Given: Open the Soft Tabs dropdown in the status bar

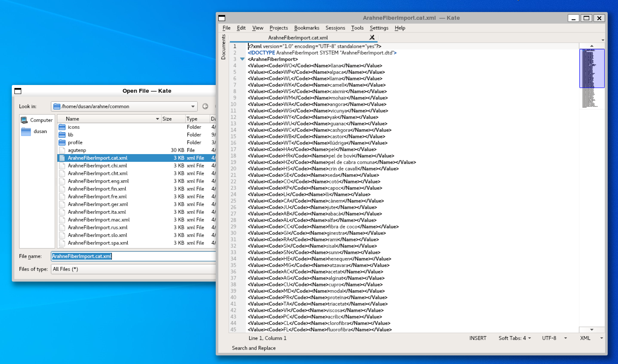Looking at the screenshot, I should (x=514, y=338).
